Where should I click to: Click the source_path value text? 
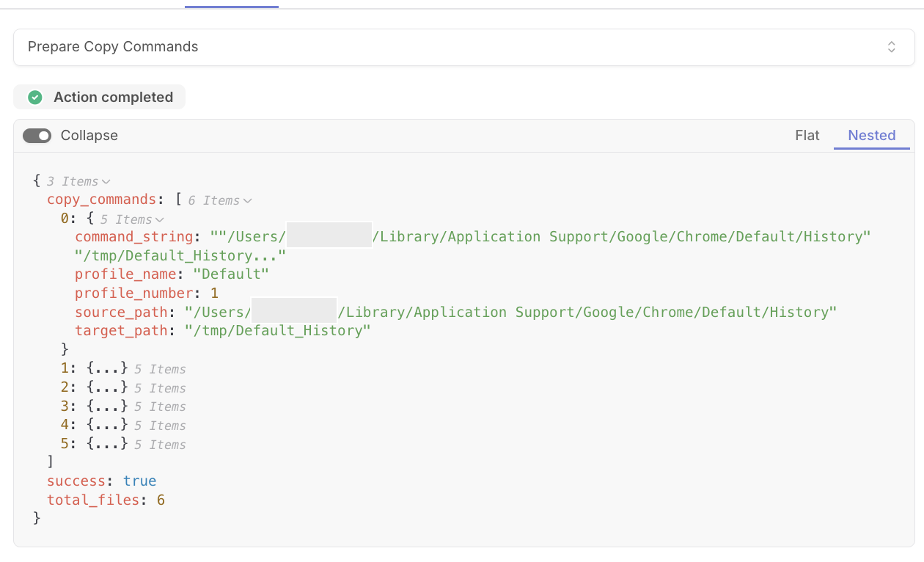pyautogui.click(x=510, y=312)
